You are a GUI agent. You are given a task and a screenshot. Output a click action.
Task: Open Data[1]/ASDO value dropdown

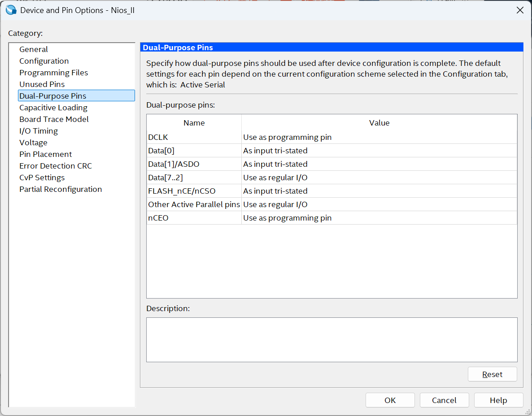pyautogui.click(x=379, y=164)
